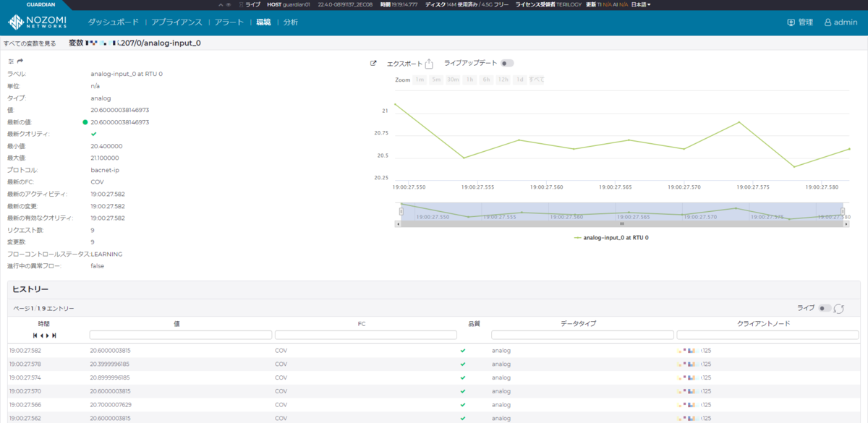Screen dimensions: 868x423
Task: Click the 20.8999996185 value cell
Action: 110,377
